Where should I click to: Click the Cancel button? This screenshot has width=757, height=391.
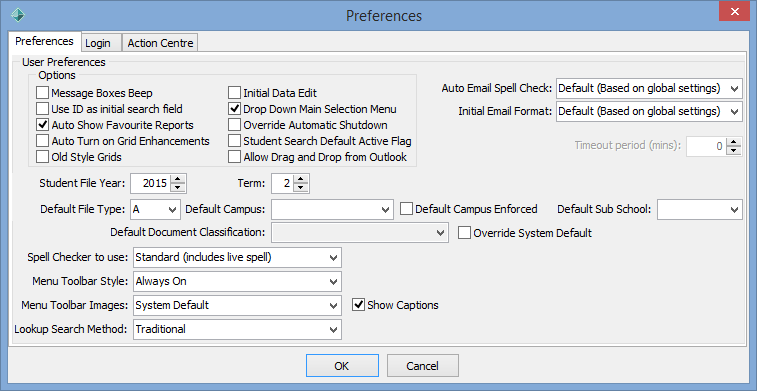422,366
